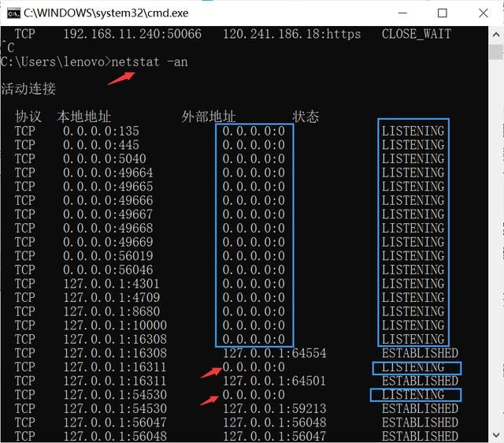The width and height of the screenshot is (504, 443).
Task: Close the cmd.exe window
Action: click(483, 13)
